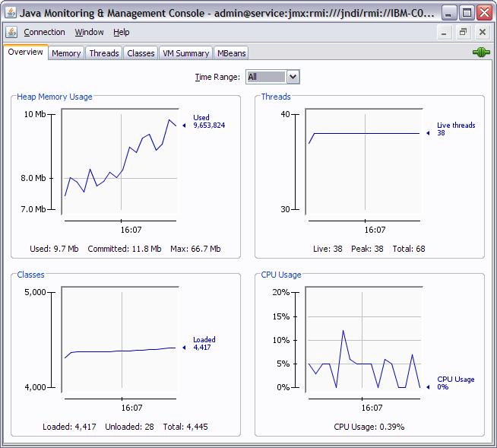The height and width of the screenshot is (448, 497).
Task: Click the Classes panel title
Action: [30, 275]
